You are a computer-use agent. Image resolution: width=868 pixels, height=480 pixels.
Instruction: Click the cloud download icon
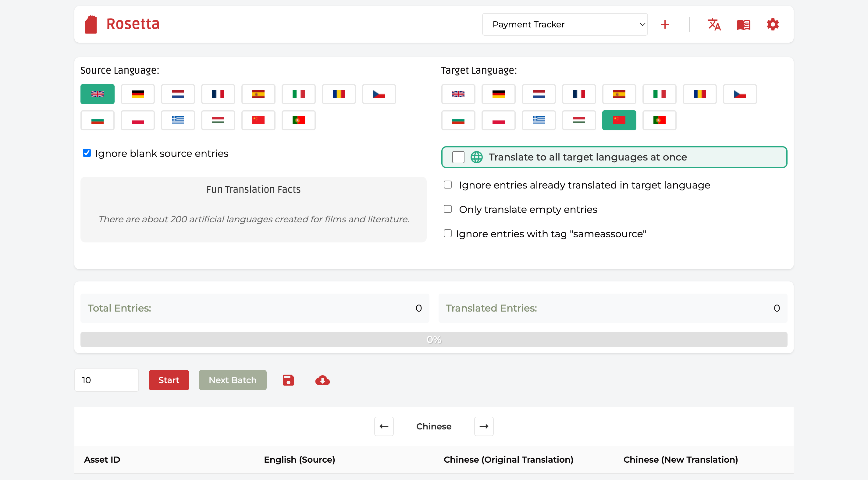[x=322, y=380]
